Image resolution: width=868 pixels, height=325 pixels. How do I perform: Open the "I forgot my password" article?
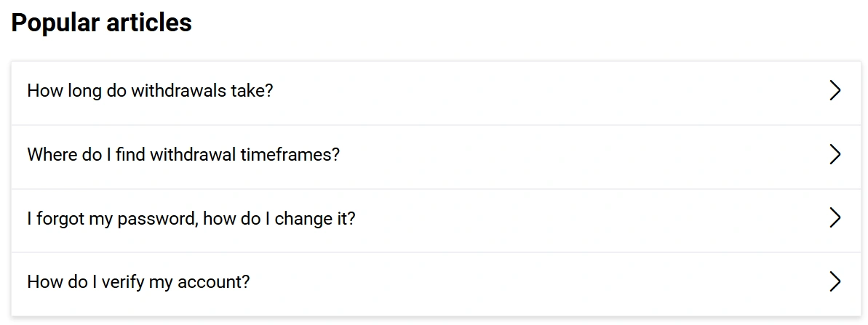coord(191,218)
